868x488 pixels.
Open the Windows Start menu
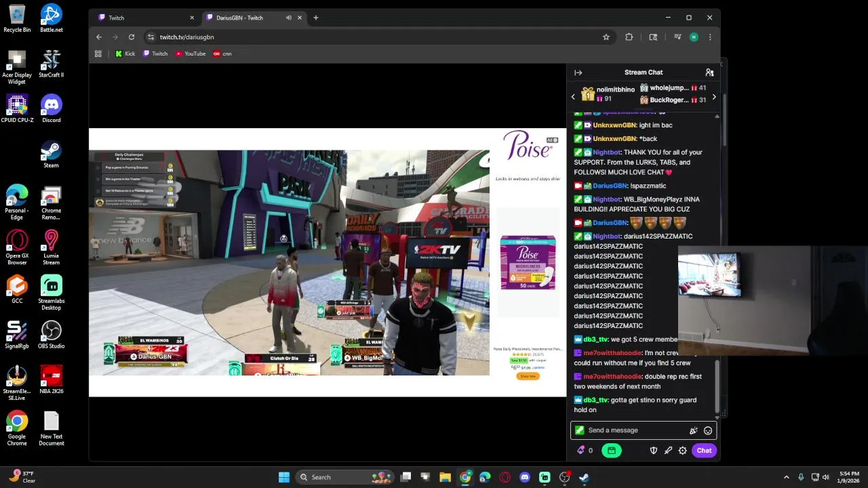[x=284, y=477]
